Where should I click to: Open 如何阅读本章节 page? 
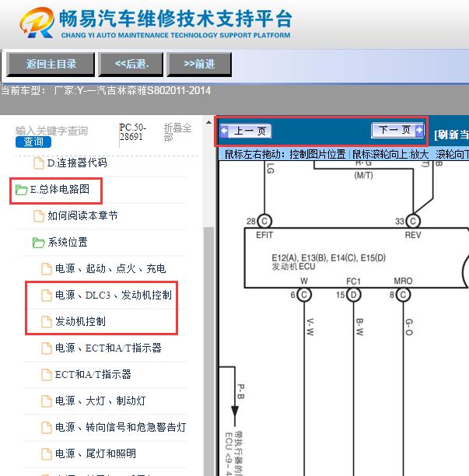(82, 216)
